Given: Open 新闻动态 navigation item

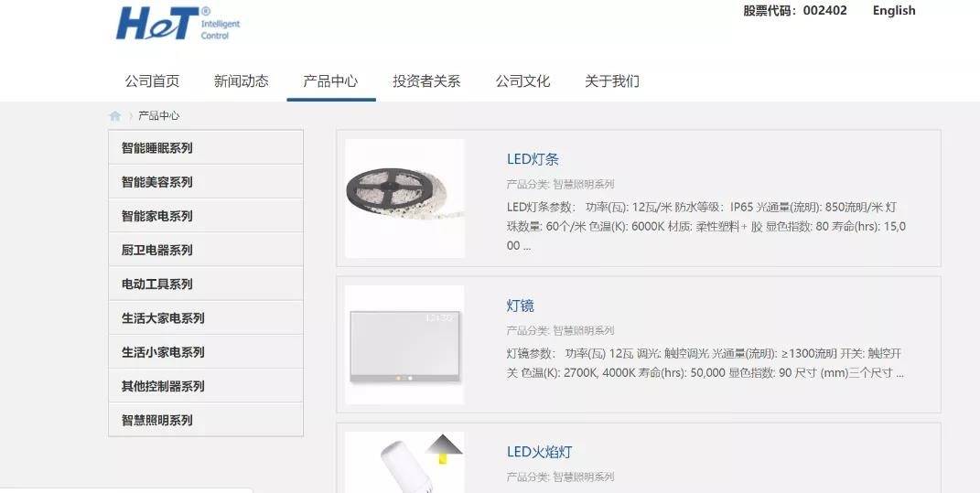Looking at the screenshot, I should click(242, 81).
